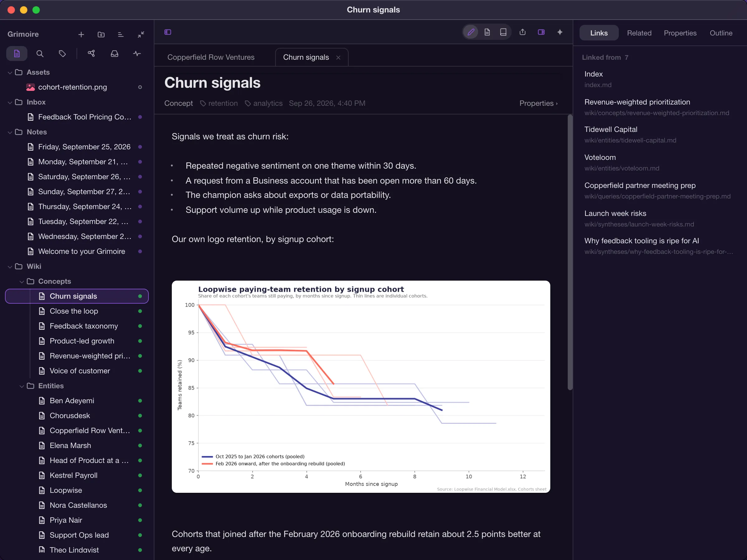Open Kestrel Payroll entity

(x=77, y=475)
